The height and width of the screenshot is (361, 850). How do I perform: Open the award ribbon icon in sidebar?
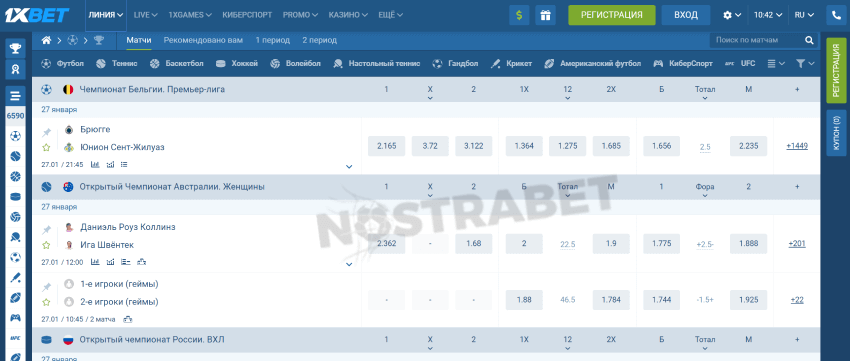[x=15, y=69]
